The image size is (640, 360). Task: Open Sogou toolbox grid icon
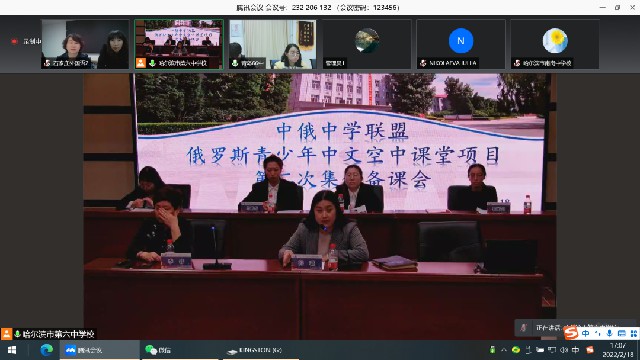coord(633,333)
